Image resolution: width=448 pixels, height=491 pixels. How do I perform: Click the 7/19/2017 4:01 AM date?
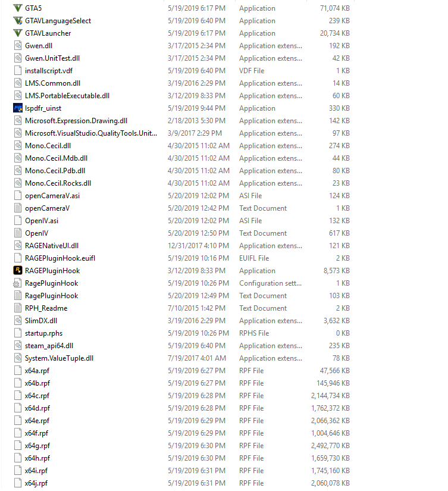point(197,358)
